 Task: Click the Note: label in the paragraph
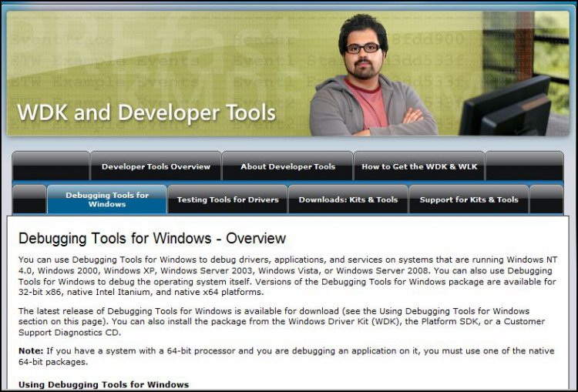31,350
